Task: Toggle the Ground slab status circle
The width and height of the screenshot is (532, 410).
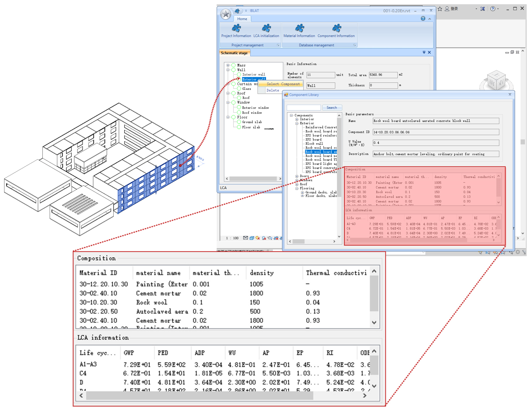Action: click(x=239, y=122)
